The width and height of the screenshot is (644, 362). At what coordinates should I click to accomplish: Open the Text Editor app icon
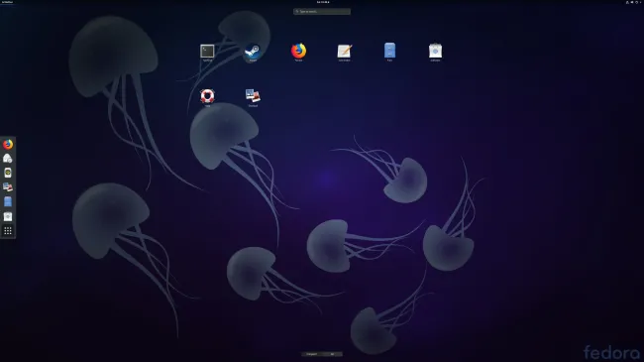[344, 51]
